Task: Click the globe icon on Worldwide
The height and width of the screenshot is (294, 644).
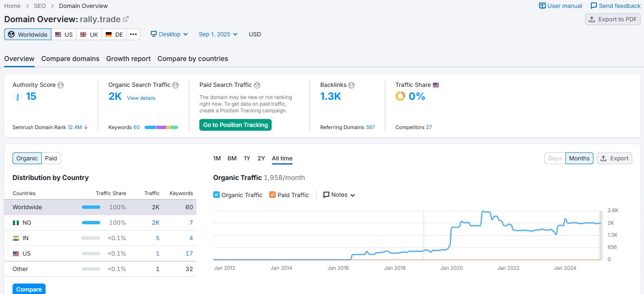Action: [x=11, y=34]
